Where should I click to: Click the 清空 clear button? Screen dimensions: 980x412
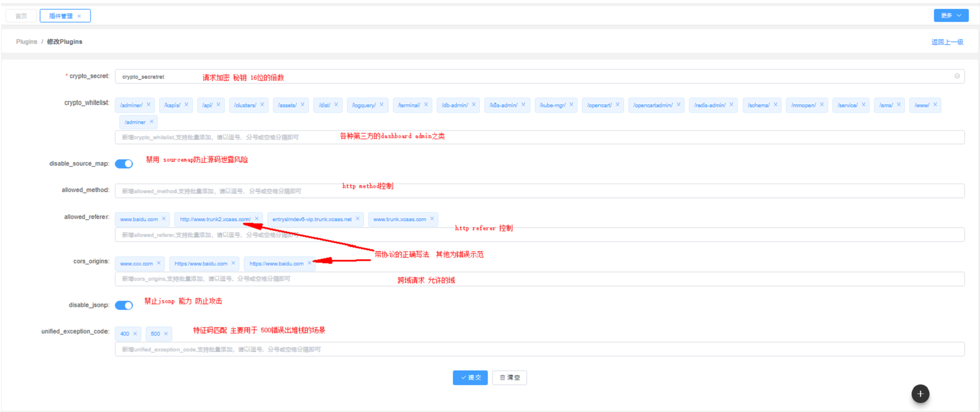click(510, 378)
